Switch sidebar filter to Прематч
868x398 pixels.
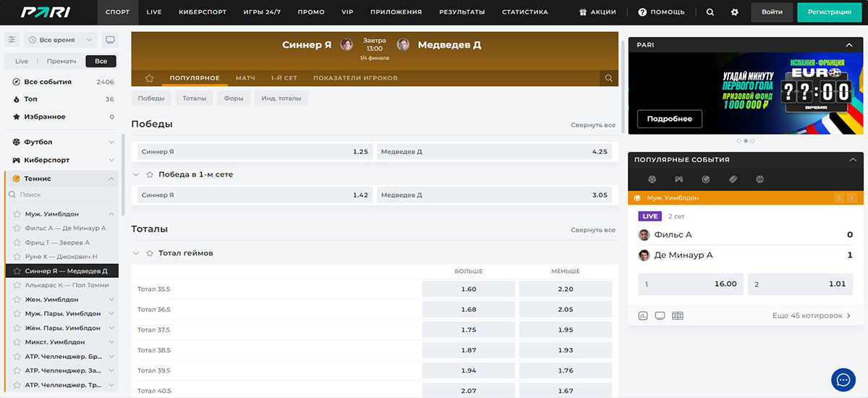[61, 62]
